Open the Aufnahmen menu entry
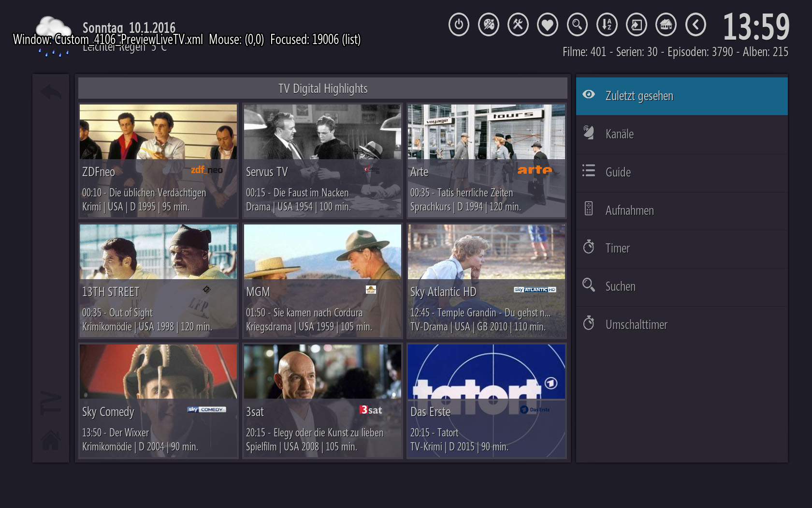This screenshot has width=812, height=508. [681, 210]
